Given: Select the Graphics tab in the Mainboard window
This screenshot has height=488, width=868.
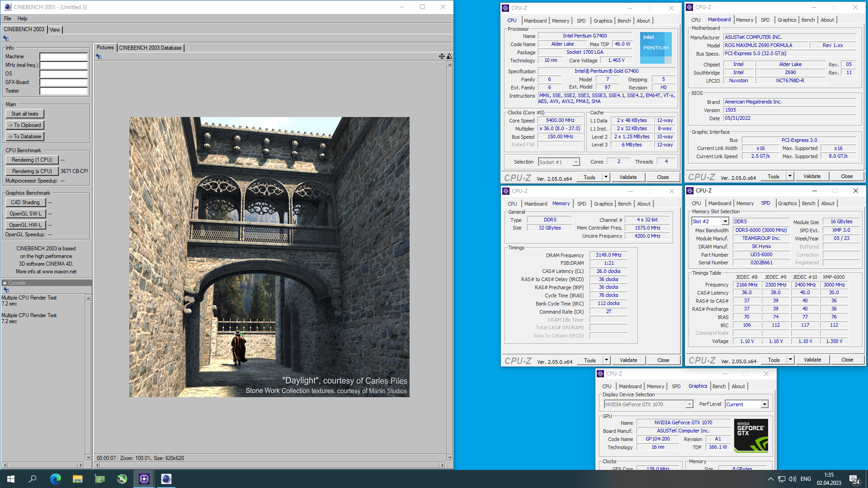Looking at the screenshot, I should (x=787, y=20).
